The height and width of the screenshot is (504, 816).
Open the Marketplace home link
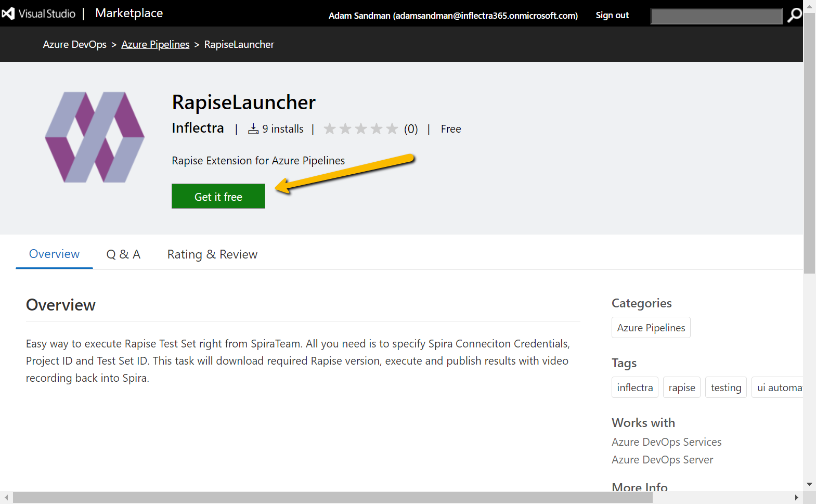[x=129, y=13]
